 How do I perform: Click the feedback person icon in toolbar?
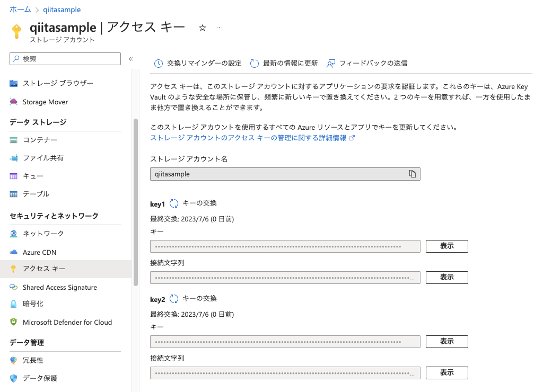pos(331,64)
